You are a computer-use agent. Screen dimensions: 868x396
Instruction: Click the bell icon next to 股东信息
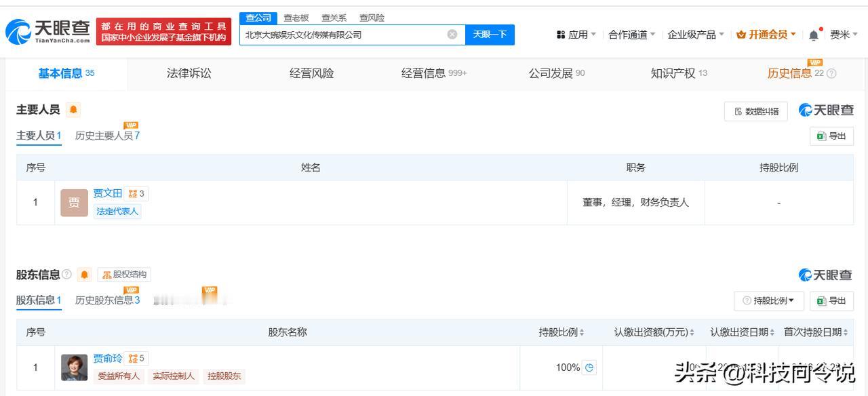click(84, 275)
